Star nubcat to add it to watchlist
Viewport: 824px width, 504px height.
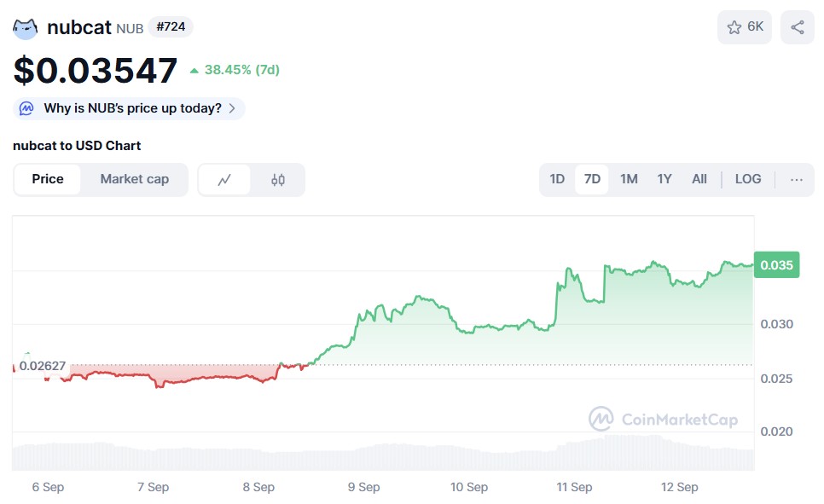point(734,26)
